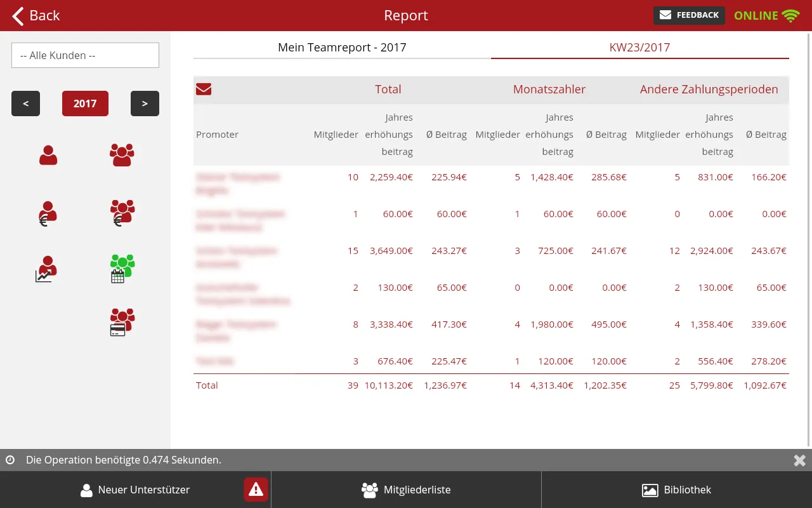Click the Total column group header

388,90
